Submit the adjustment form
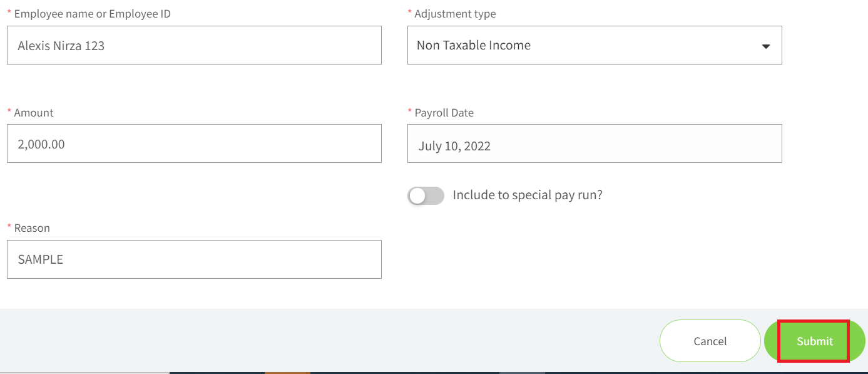 tap(815, 341)
